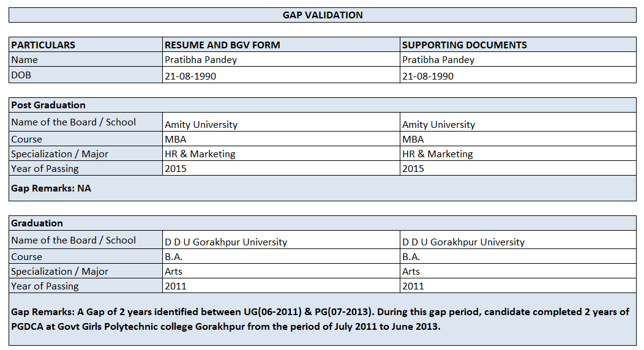
Task: Select B.A. cell under Supporting Documents
Action: click(x=411, y=257)
